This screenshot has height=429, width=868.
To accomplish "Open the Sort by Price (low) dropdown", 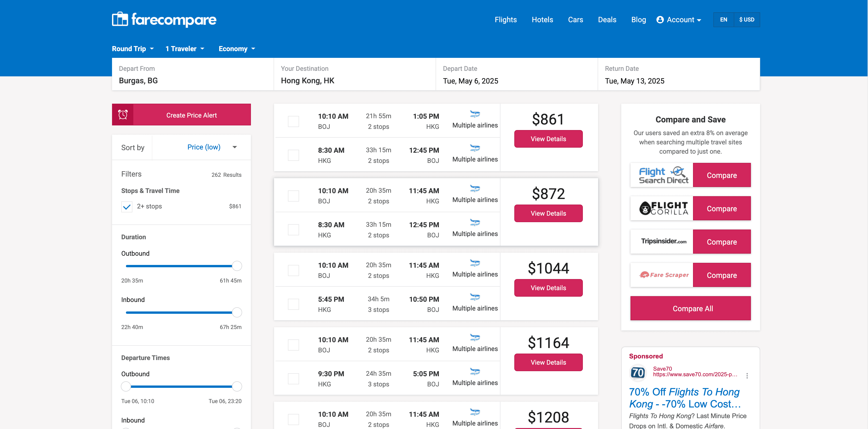I will [212, 147].
